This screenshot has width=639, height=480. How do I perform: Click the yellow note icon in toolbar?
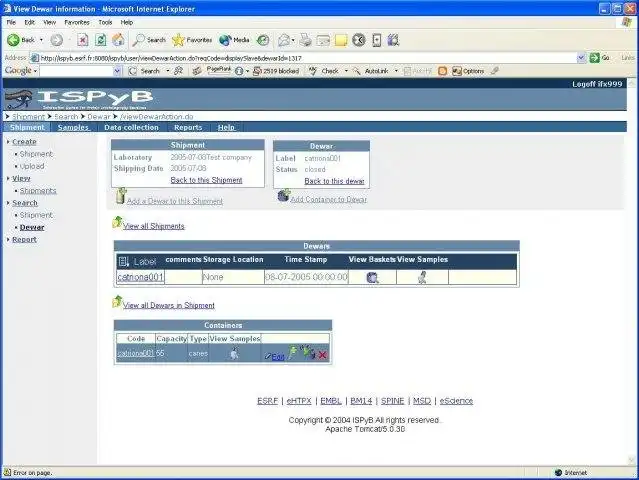(x=341, y=40)
